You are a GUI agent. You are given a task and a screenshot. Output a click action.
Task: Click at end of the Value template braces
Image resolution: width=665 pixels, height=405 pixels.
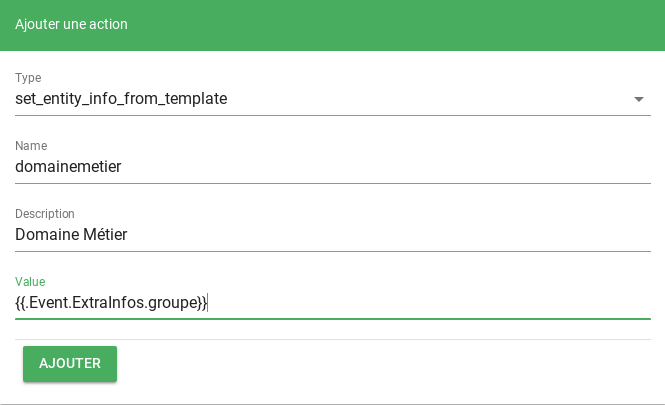[x=207, y=303]
